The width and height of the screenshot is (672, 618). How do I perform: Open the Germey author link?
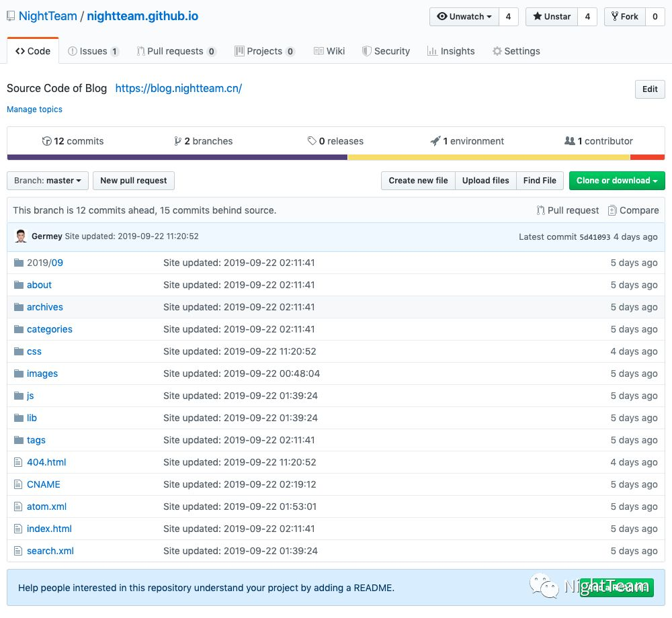[47, 236]
